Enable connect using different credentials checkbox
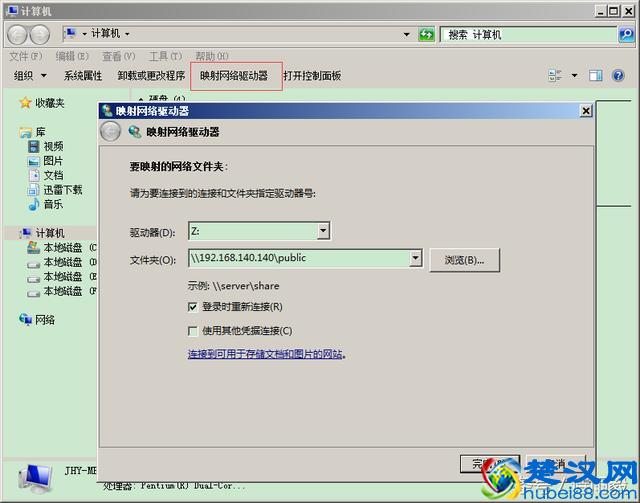 [x=192, y=331]
